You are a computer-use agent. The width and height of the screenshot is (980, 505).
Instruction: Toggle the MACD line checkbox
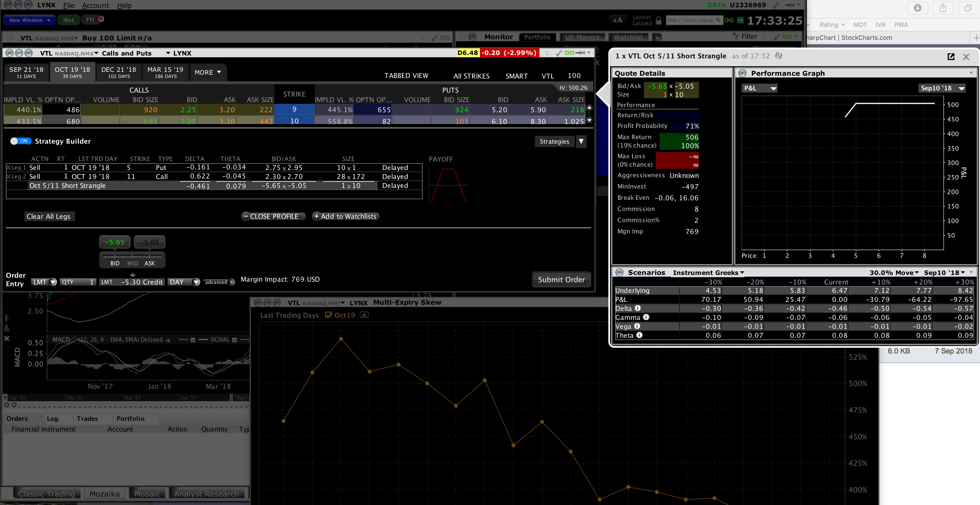[193, 340]
